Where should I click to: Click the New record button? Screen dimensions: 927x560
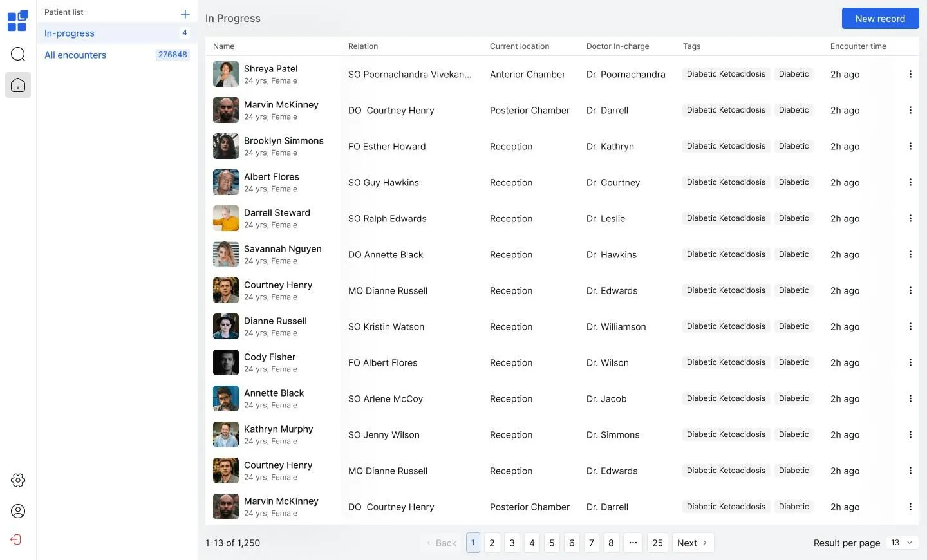(x=880, y=18)
